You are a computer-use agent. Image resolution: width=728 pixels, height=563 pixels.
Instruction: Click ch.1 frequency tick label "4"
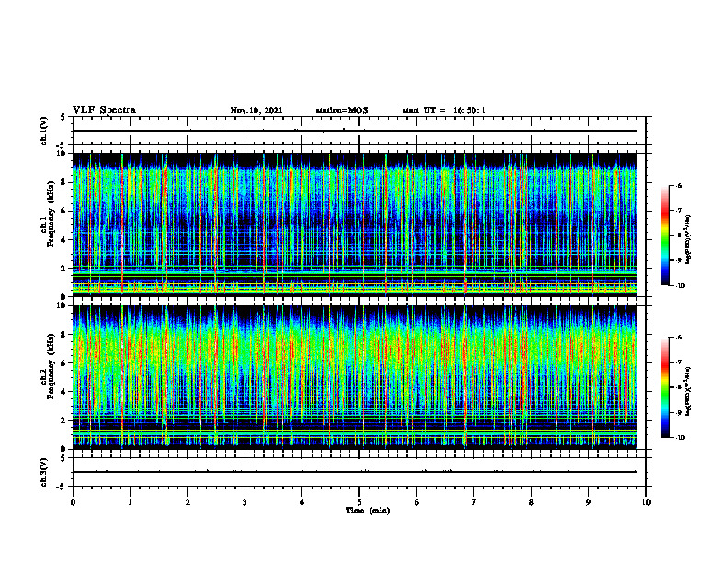click(x=65, y=240)
